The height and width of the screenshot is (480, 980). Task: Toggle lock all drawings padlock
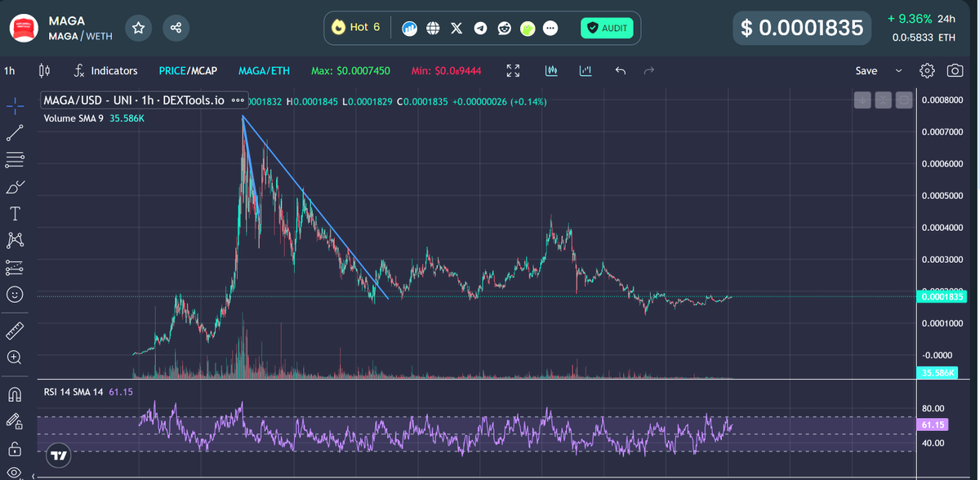click(15, 448)
